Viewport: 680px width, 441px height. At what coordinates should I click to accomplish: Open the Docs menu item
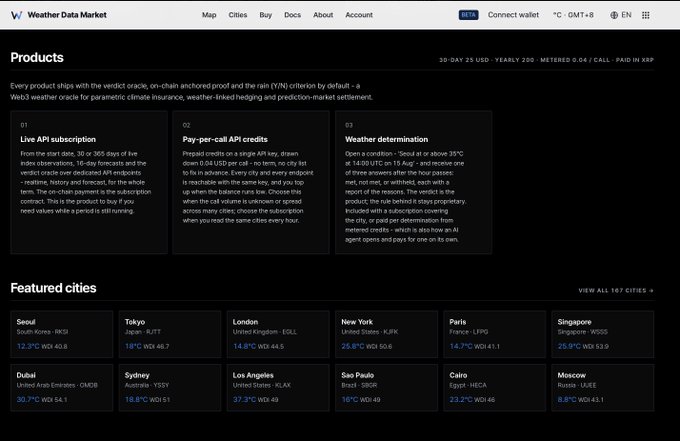tap(292, 15)
